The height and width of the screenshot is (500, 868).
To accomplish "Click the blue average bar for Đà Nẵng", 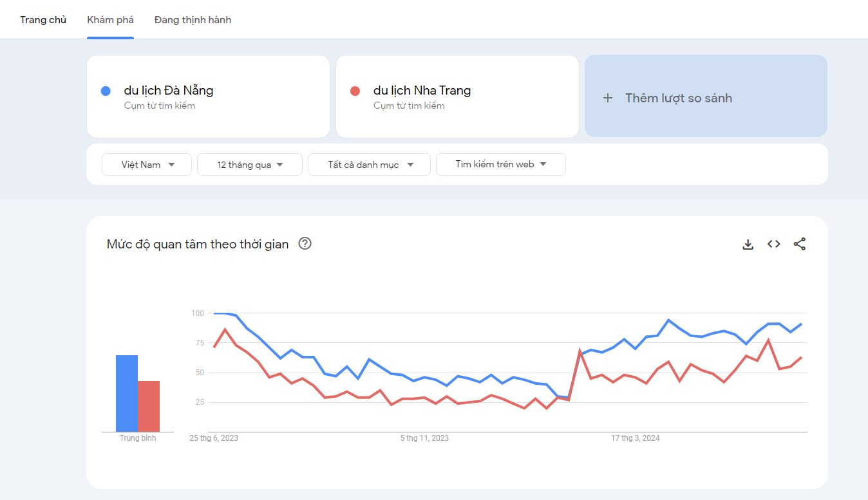I will pyautogui.click(x=127, y=393).
